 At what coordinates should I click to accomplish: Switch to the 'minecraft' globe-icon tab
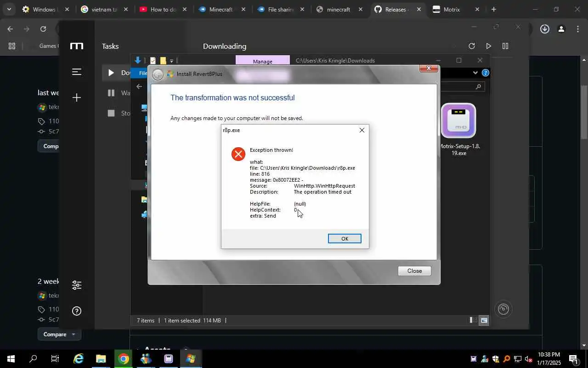(x=339, y=9)
